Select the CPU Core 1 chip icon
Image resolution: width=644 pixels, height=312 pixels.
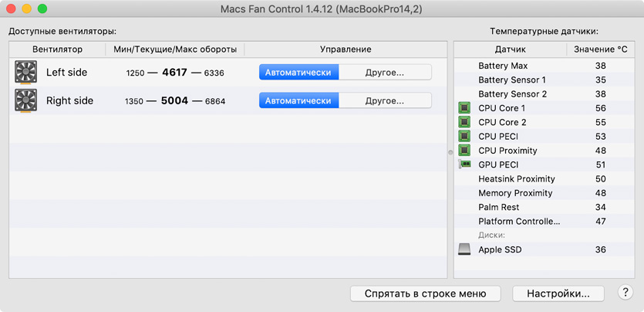464,108
